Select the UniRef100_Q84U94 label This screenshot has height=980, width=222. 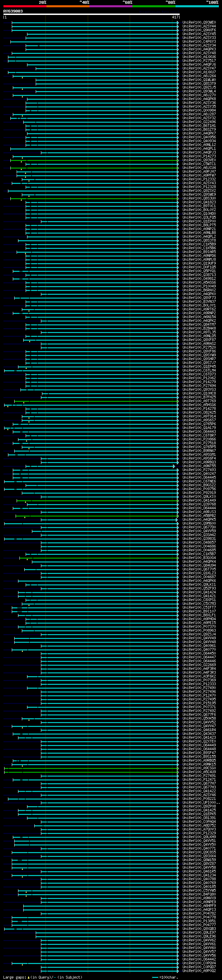click(x=199, y=566)
